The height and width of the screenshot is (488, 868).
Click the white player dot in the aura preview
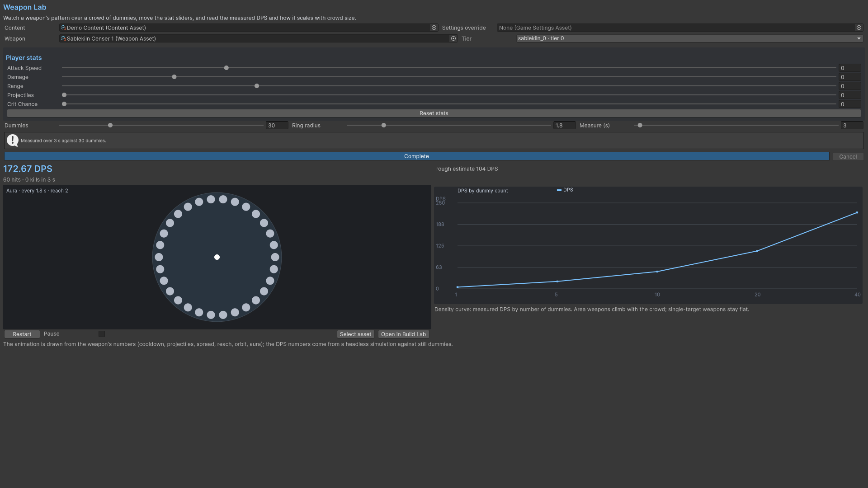pyautogui.click(x=217, y=257)
